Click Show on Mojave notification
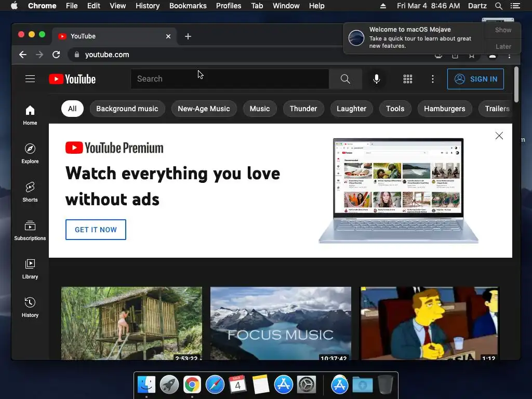 coord(503,30)
